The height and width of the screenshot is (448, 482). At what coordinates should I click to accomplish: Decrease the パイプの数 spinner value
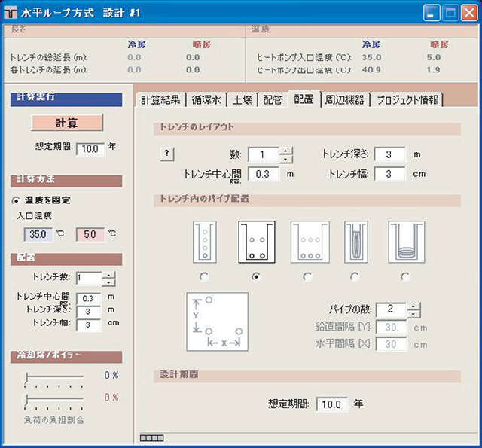[x=413, y=314]
